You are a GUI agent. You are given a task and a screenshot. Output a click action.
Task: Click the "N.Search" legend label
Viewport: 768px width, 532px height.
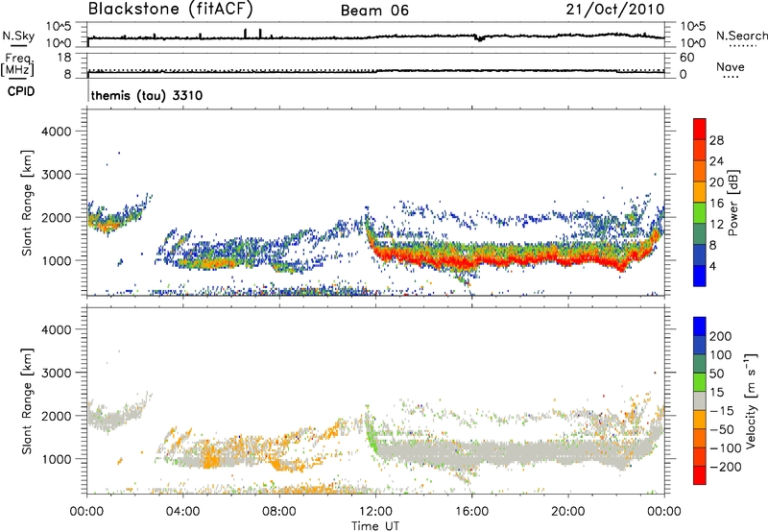pos(741,36)
